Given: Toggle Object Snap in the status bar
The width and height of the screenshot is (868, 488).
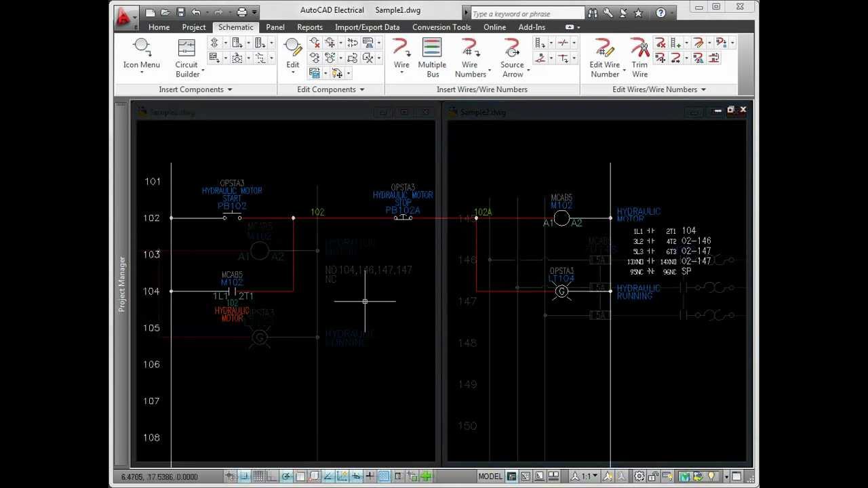Looking at the screenshot, I should tap(300, 476).
